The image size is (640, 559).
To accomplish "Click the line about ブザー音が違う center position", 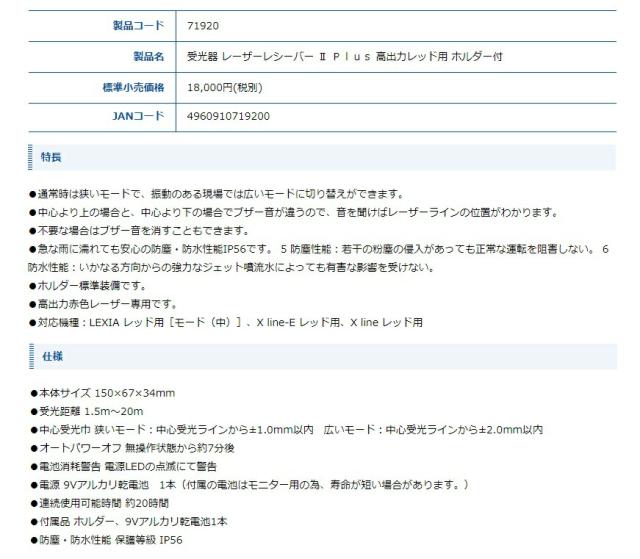I will point(293,212).
